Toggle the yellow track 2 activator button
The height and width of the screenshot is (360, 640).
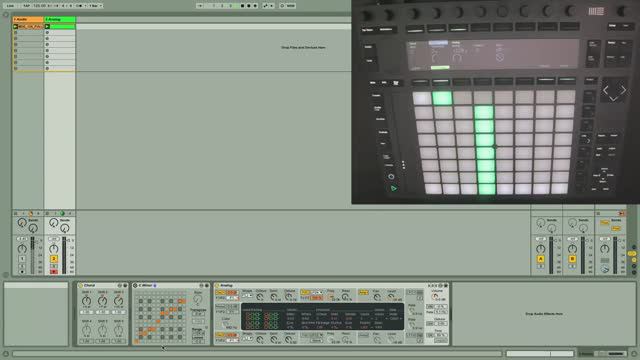coord(53,259)
